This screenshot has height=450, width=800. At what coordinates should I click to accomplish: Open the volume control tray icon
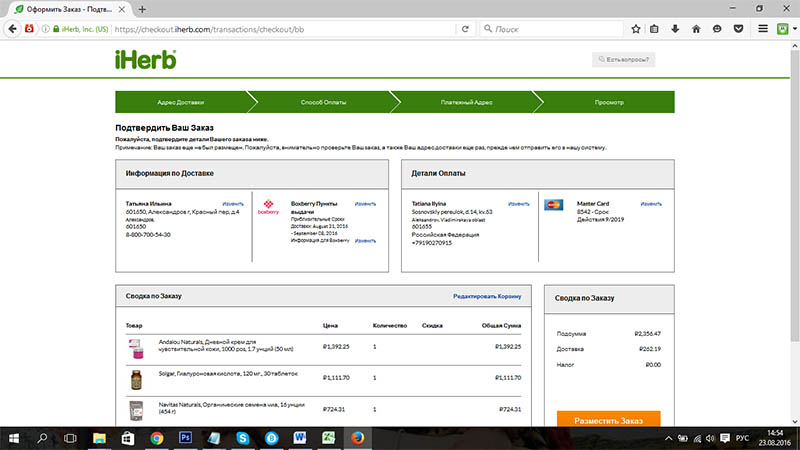coord(710,438)
